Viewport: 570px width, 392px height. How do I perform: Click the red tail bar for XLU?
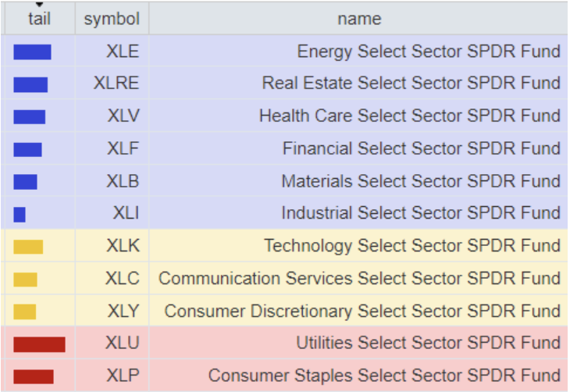click(39, 344)
